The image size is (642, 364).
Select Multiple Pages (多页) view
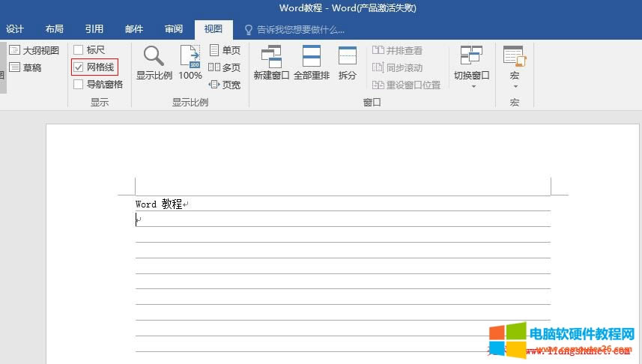click(x=225, y=67)
